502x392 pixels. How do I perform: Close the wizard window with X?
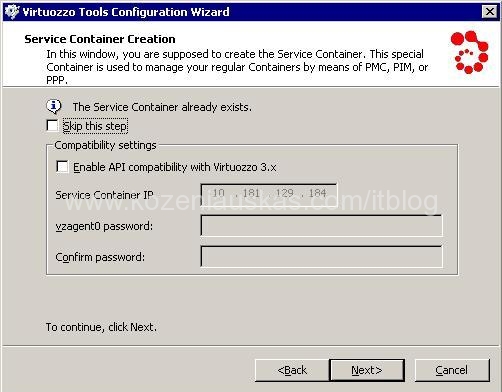tap(490, 12)
